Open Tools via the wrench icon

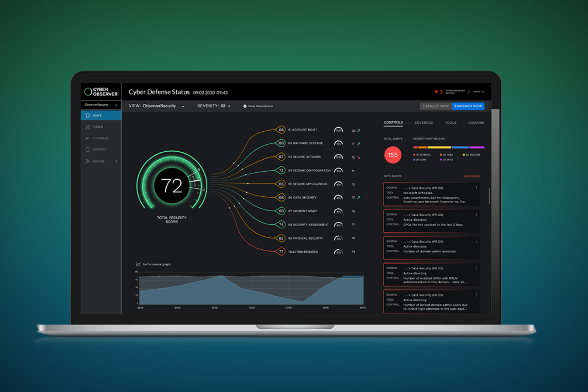click(x=88, y=127)
